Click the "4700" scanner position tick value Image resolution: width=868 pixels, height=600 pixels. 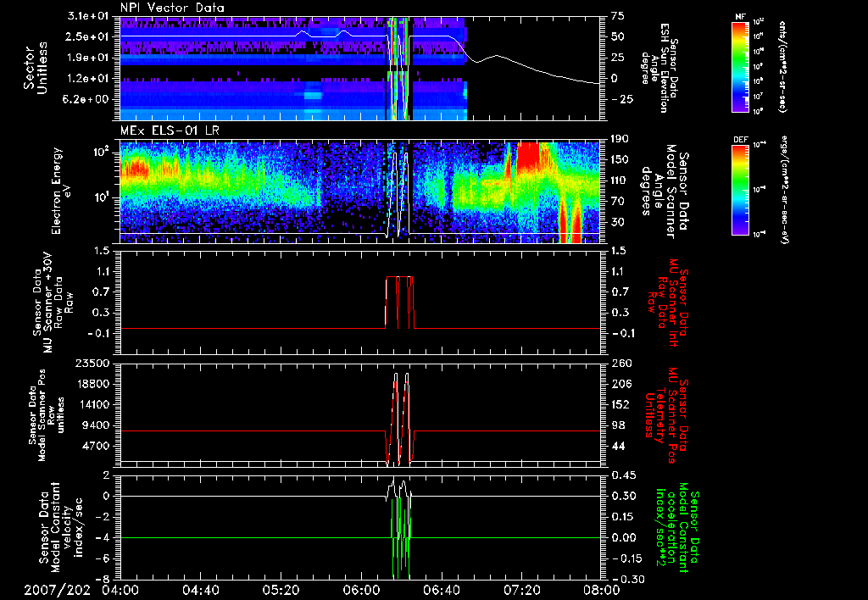(x=95, y=446)
